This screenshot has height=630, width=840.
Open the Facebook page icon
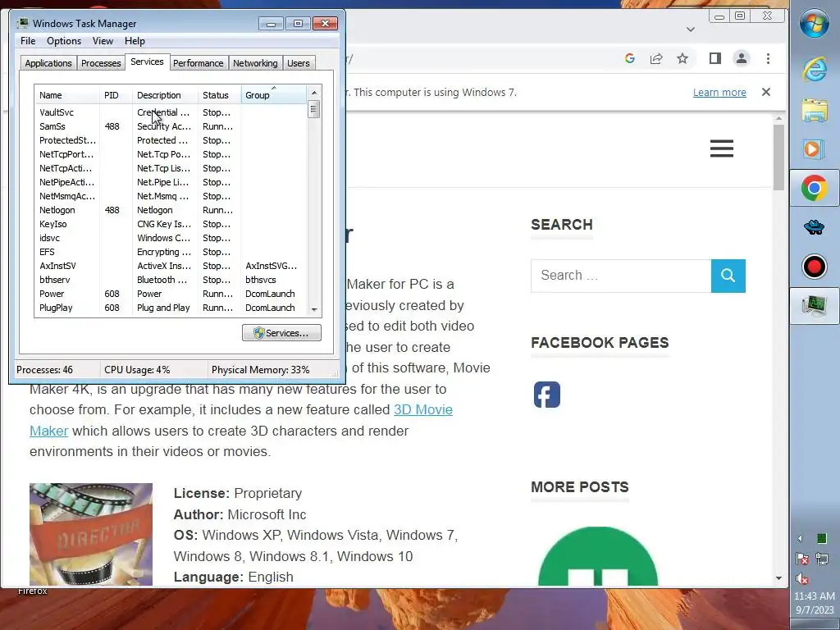point(547,395)
